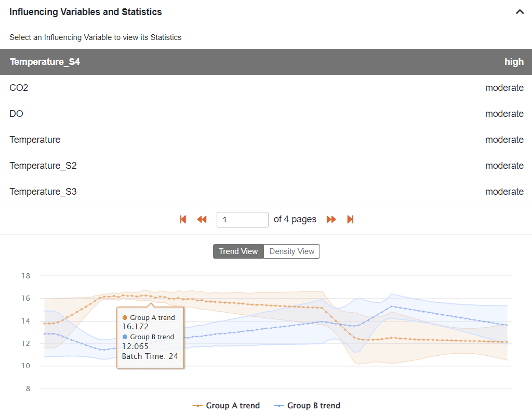Click the Batch Time 24 tooltip marker
Viewport: 532px width, 415px height.
point(151,356)
